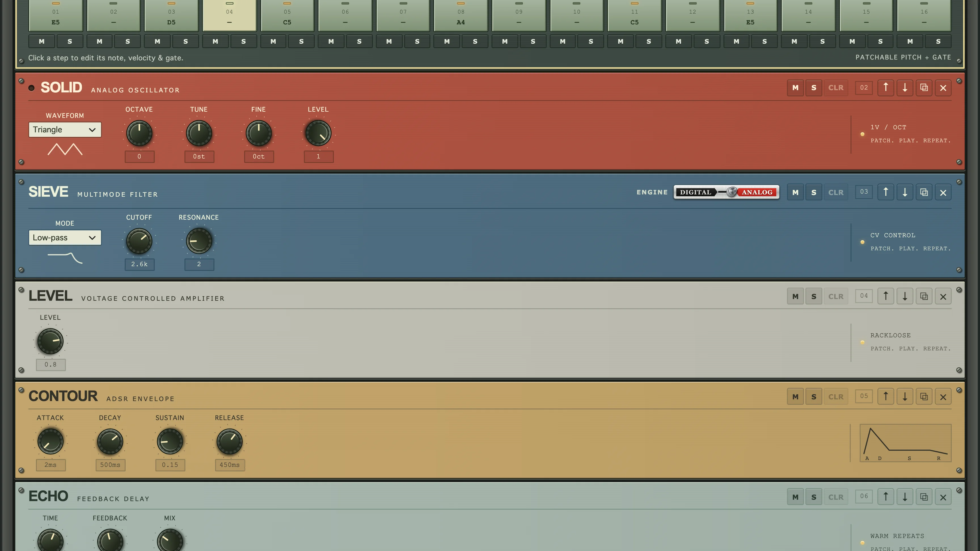The image size is (980, 551).
Task: Clear the CONTOUR module with CLR
Action: pyautogui.click(x=836, y=397)
